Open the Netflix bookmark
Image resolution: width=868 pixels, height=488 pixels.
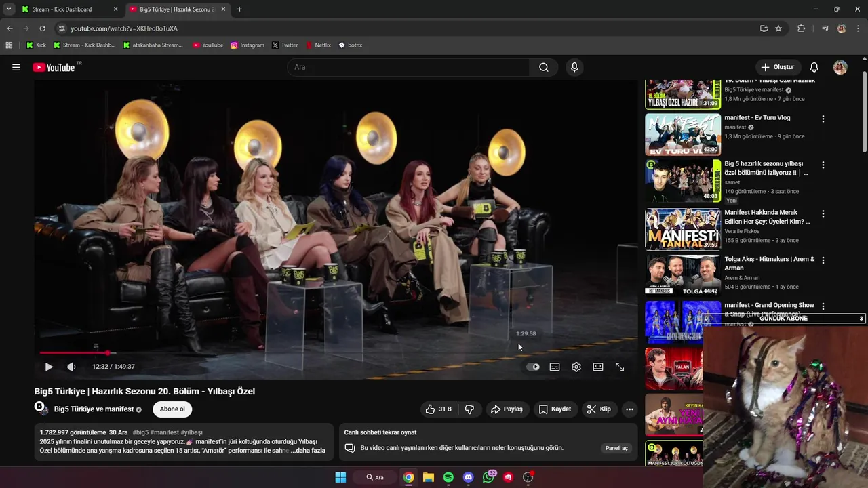point(318,45)
